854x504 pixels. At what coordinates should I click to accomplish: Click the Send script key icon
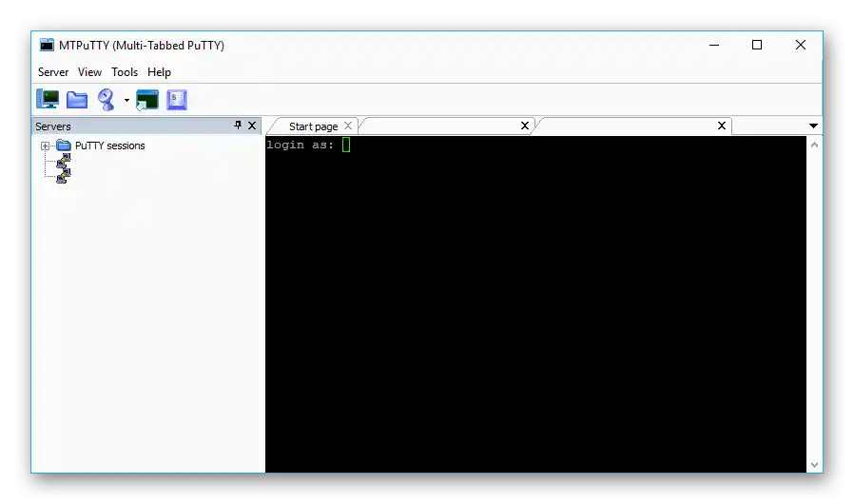pos(177,100)
